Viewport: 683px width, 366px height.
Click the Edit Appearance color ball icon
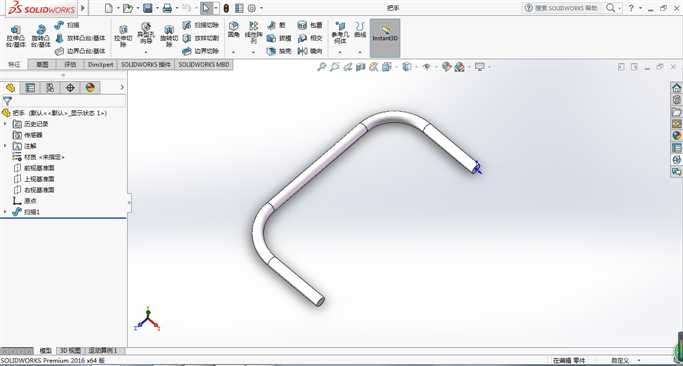(x=446, y=67)
